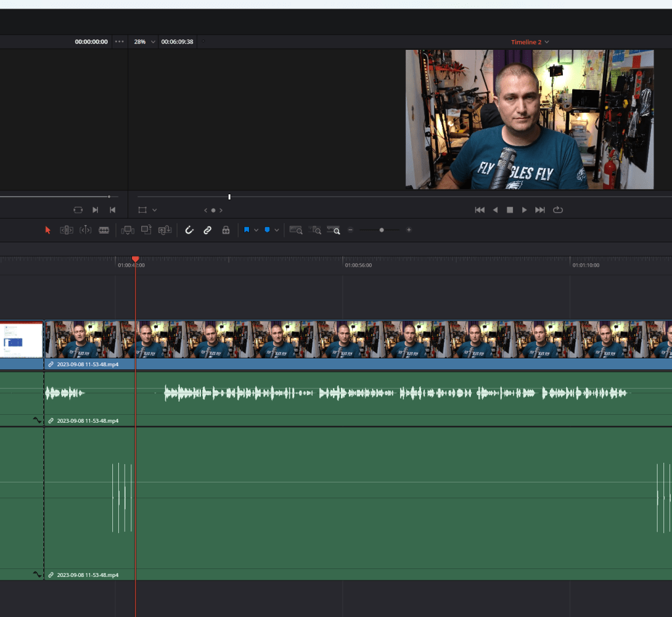
Task: Add a blue flag to clip
Action: click(x=246, y=230)
